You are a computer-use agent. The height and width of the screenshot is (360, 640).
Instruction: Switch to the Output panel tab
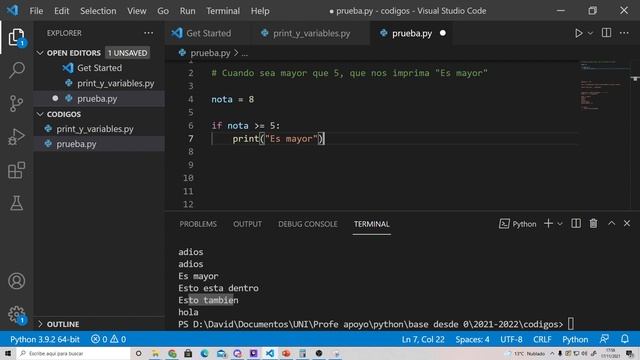tap(247, 224)
